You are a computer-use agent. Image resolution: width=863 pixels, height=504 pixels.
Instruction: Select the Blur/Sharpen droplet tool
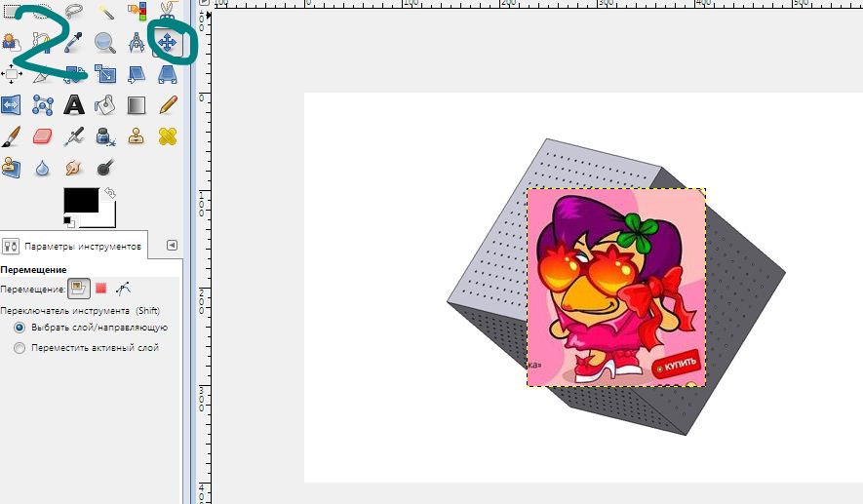[42, 168]
